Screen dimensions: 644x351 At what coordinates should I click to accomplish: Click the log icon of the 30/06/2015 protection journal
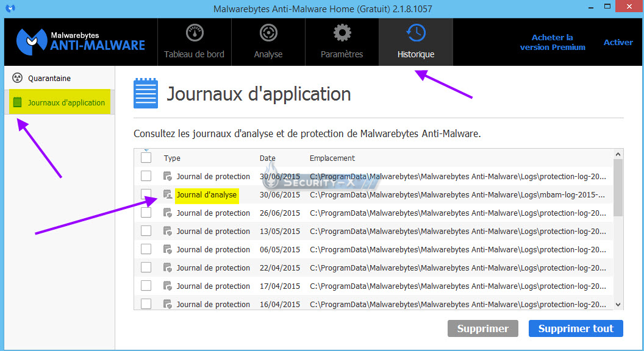[x=168, y=176]
